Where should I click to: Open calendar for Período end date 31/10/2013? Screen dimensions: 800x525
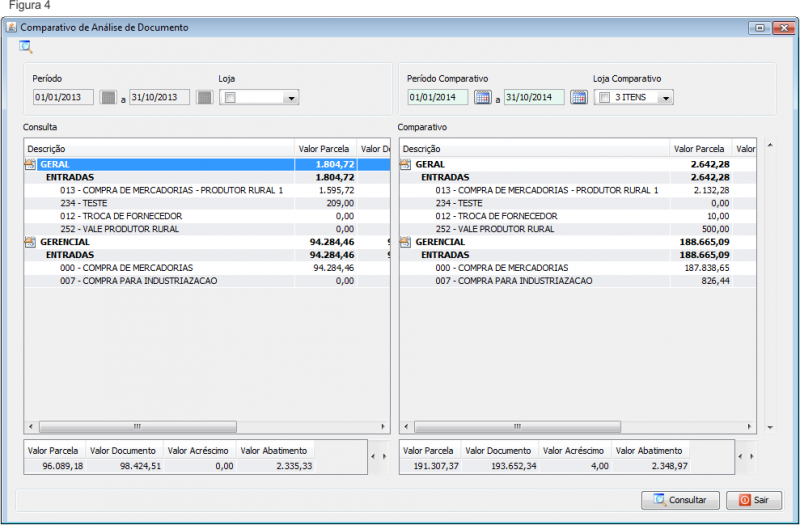205,97
